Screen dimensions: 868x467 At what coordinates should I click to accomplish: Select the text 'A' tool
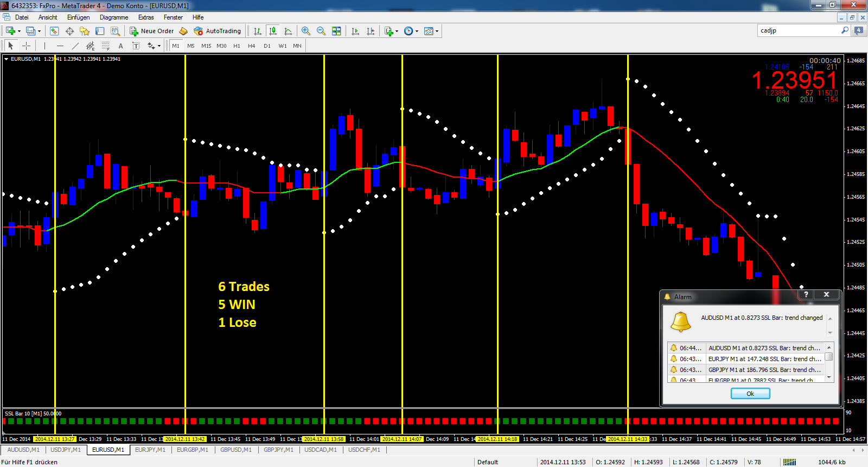click(x=121, y=46)
